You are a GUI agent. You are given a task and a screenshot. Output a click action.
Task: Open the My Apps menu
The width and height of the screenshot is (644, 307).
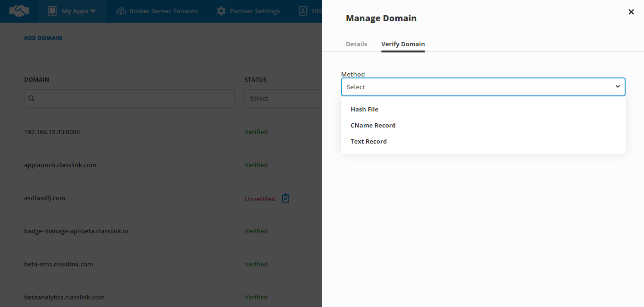(72, 11)
